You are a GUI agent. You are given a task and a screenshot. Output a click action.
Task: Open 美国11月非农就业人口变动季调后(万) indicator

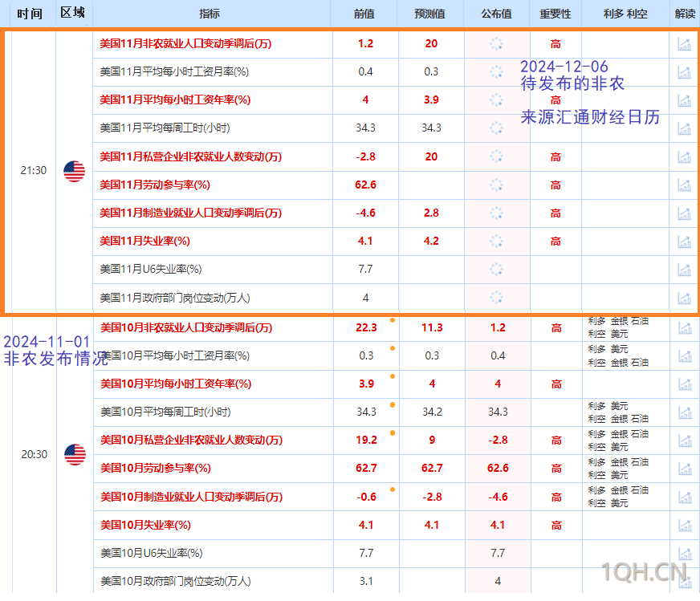[x=185, y=43]
